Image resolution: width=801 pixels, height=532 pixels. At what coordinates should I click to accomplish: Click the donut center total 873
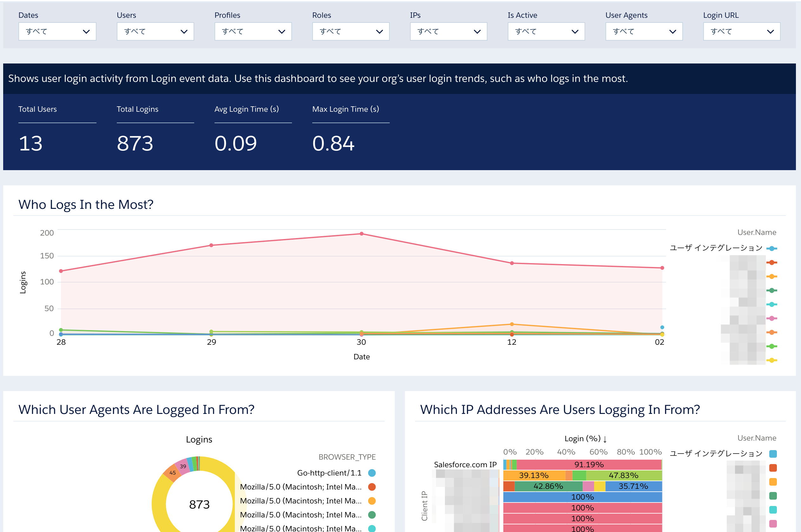pyautogui.click(x=199, y=504)
